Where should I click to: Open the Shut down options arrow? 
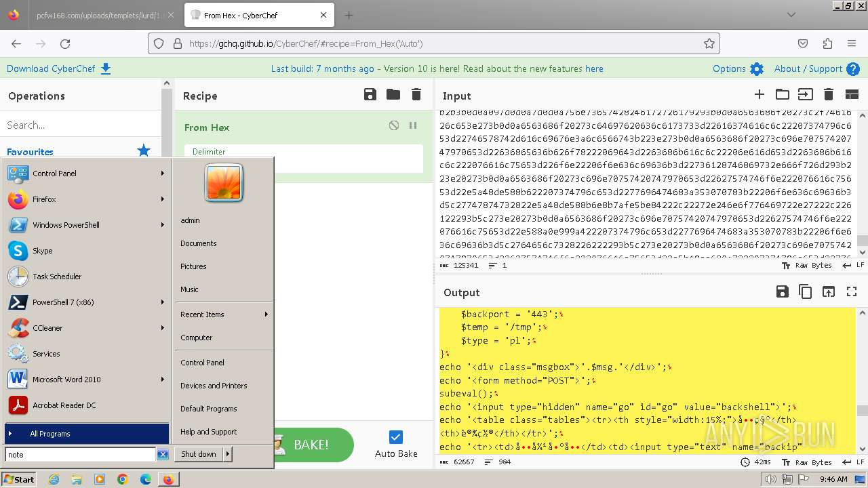click(x=228, y=454)
